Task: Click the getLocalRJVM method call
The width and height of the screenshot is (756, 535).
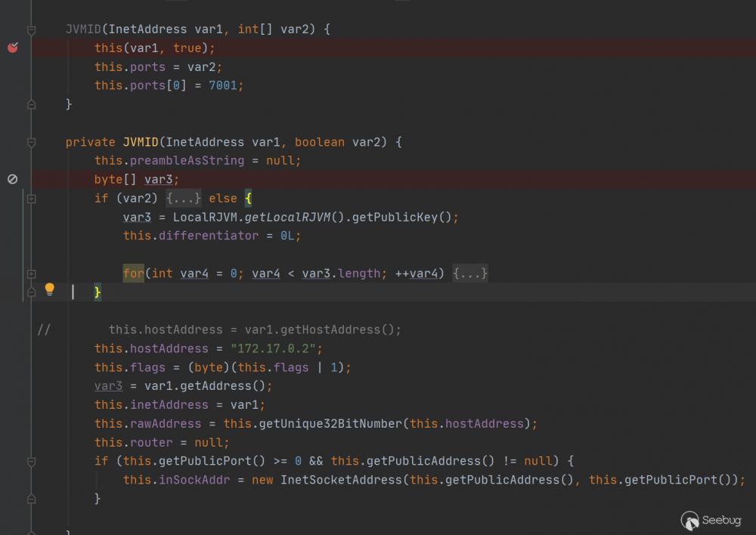Action: [x=287, y=217]
